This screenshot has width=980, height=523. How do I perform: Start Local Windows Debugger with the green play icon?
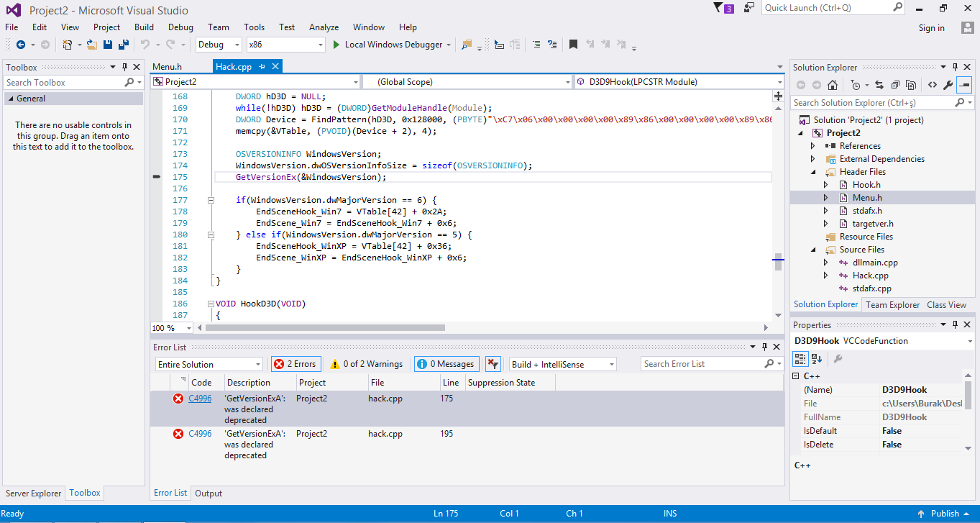pyautogui.click(x=336, y=45)
